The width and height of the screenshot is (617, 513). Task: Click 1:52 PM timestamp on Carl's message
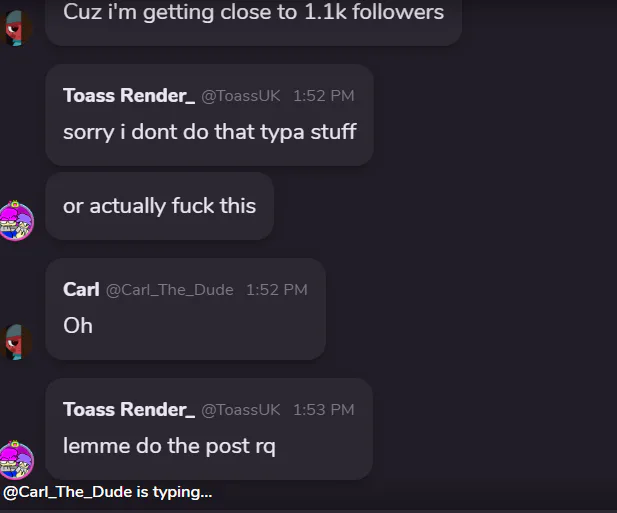tap(277, 290)
